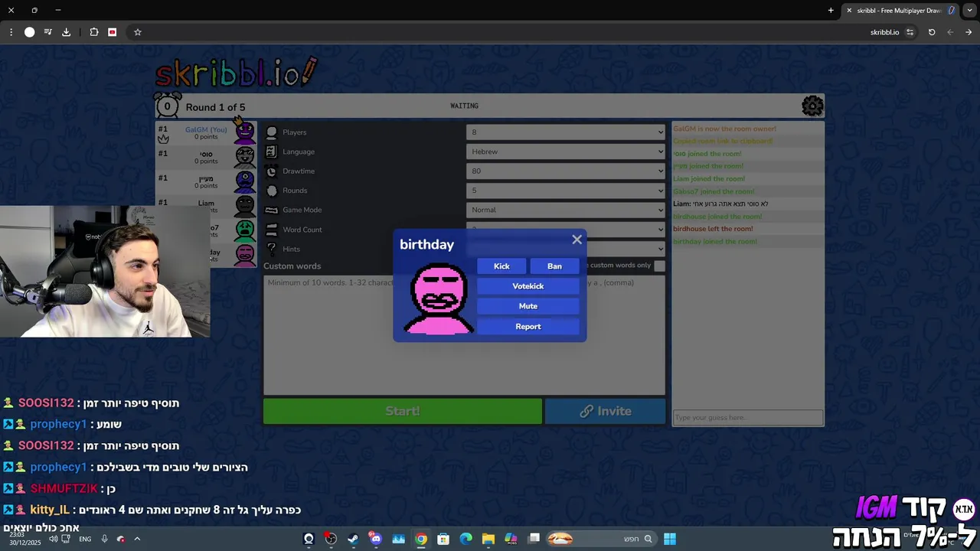Image resolution: width=980 pixels, height=551 pixels.
Task: Start a votekick against birthday
Action: coord(528,286)
